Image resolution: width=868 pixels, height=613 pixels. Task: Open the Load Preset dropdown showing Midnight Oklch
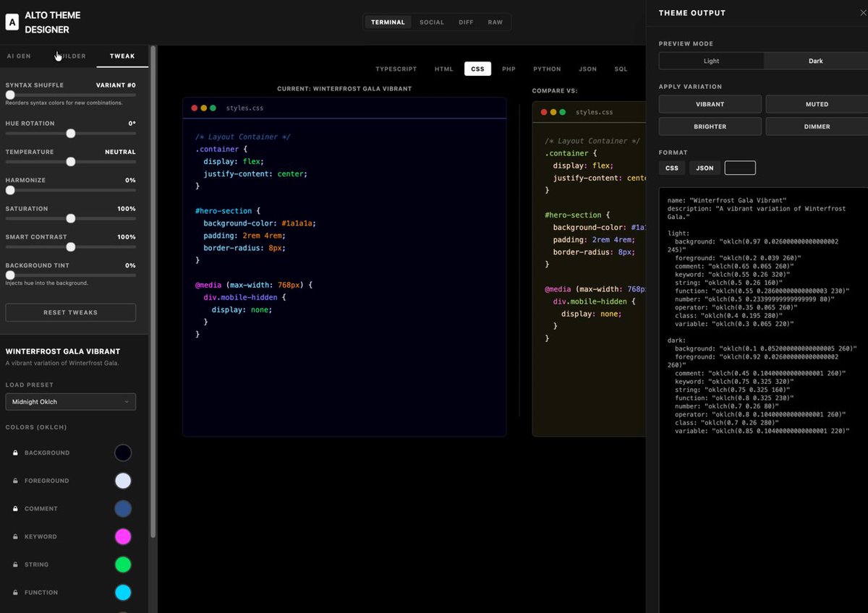pyautogui.click(x=70, y=401)
